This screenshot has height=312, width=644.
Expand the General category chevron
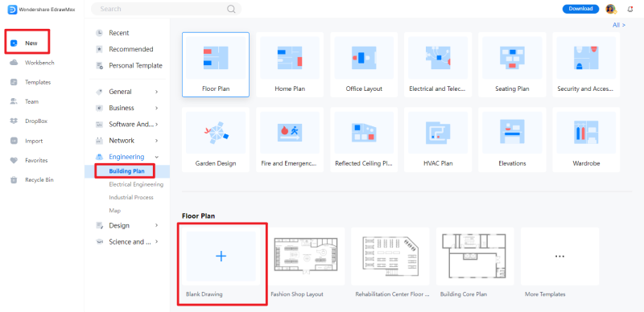tap(156, 92)
